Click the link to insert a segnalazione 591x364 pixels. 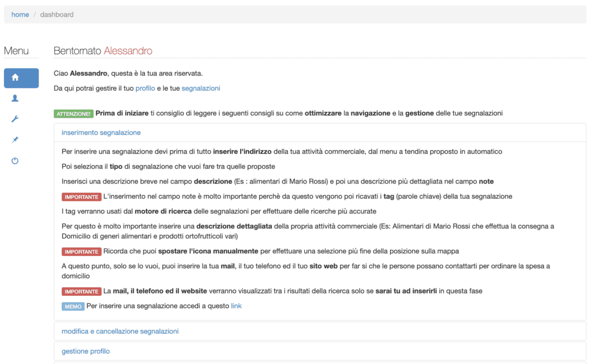coord(236,306)
